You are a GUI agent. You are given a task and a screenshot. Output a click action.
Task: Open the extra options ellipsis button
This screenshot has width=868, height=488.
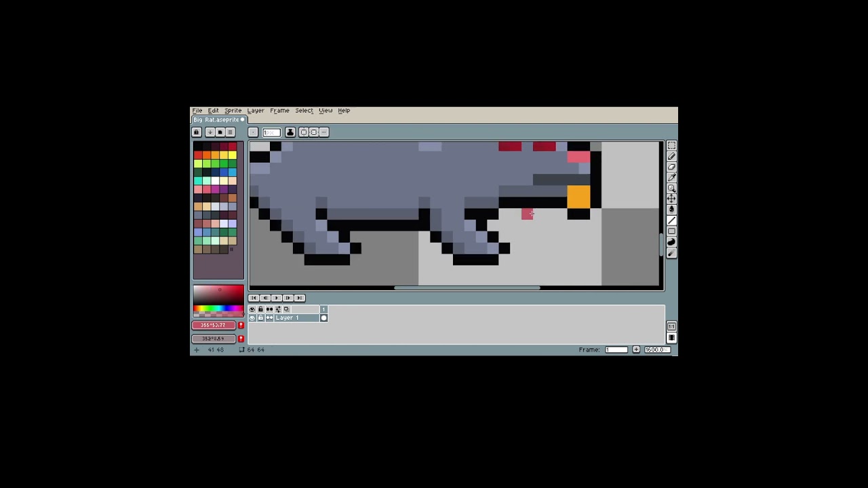324,132
